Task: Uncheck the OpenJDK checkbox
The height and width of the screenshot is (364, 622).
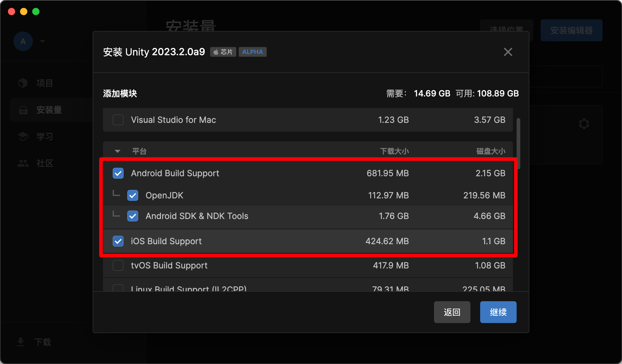Action: pyautogui.click(x=133, y=195)
